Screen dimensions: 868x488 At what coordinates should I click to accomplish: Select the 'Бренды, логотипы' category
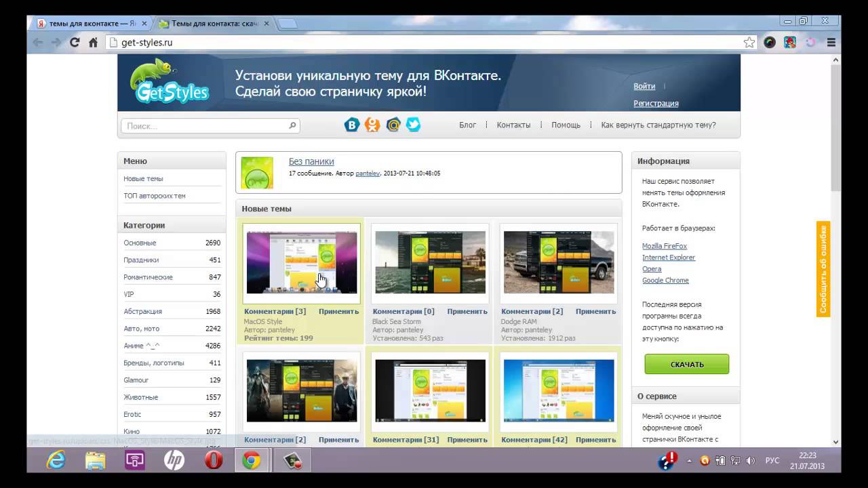[x=154, y=363]
